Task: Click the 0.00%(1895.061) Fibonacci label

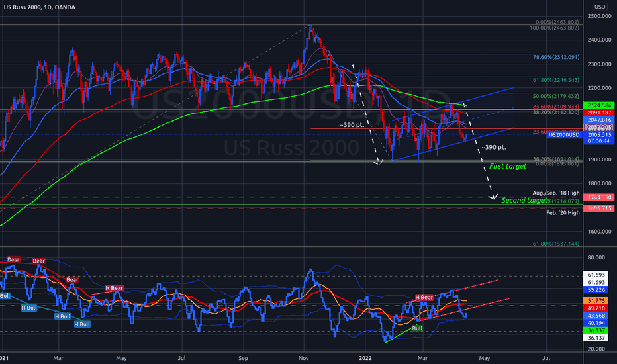Action: tap(557, 163)
